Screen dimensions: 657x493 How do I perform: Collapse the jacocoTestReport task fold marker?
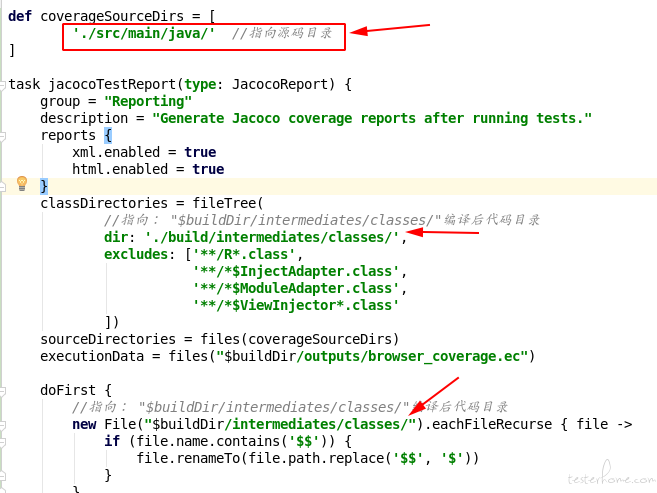point(2,85)
